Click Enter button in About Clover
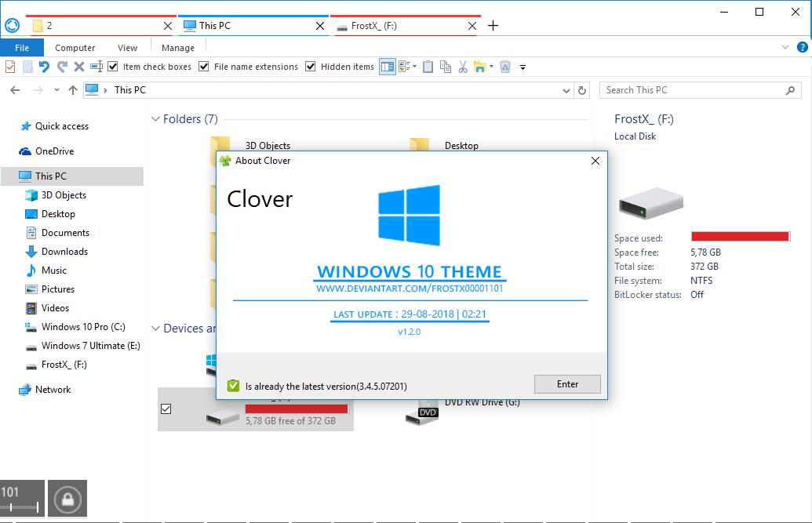The image size is (812, 523). pos(567,384)
